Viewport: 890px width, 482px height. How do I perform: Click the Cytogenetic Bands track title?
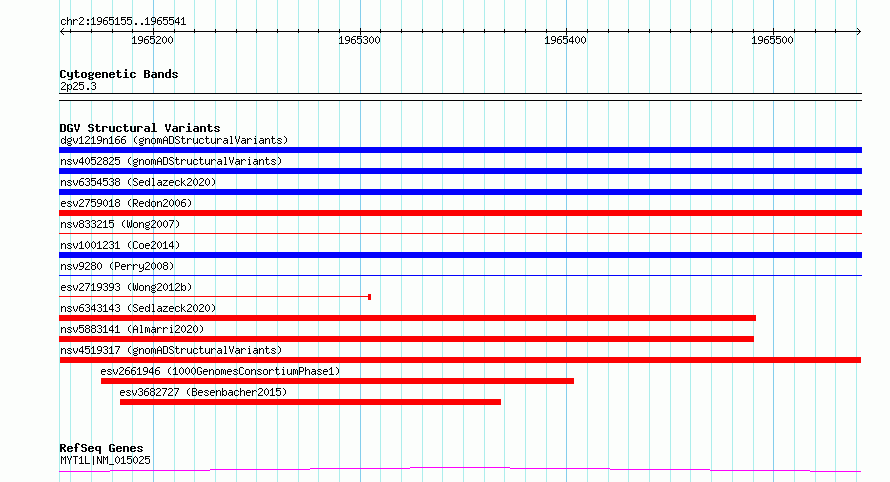(119, 74)
